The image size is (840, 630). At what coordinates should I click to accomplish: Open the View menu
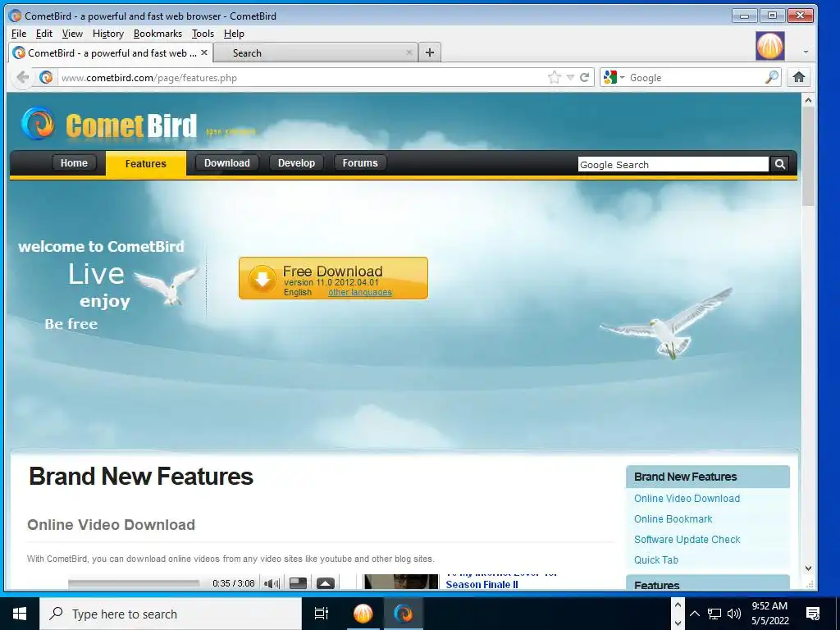(72, 34)
